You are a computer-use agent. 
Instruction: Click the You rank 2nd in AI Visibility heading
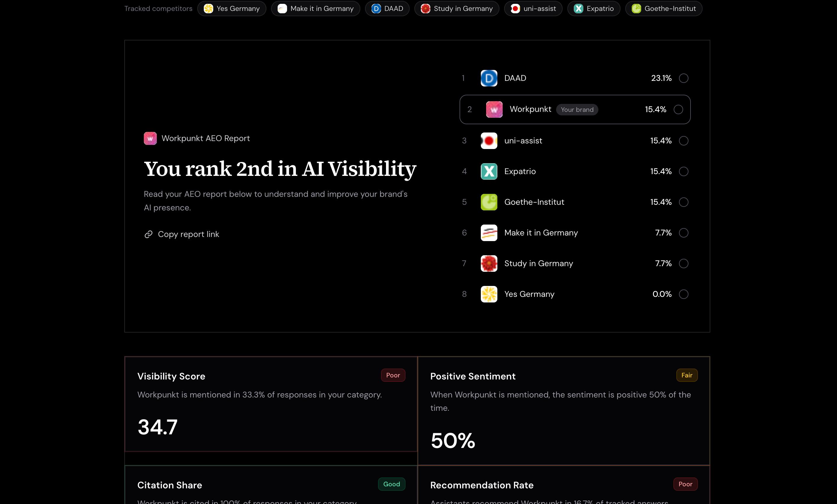click(x=280, y=169)
